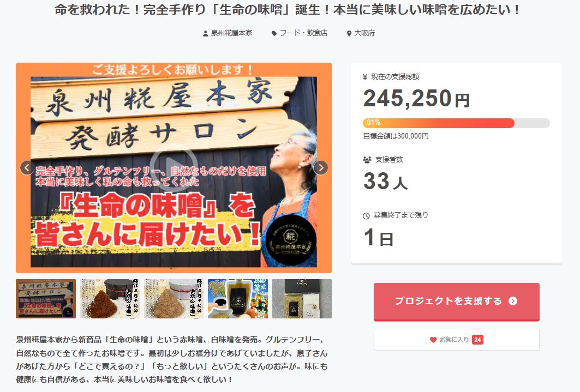Image resolution: width=580 pixels, height=392 pixels.
Task: Click the location pin beside 大阪府
Action: coord(349,34)
